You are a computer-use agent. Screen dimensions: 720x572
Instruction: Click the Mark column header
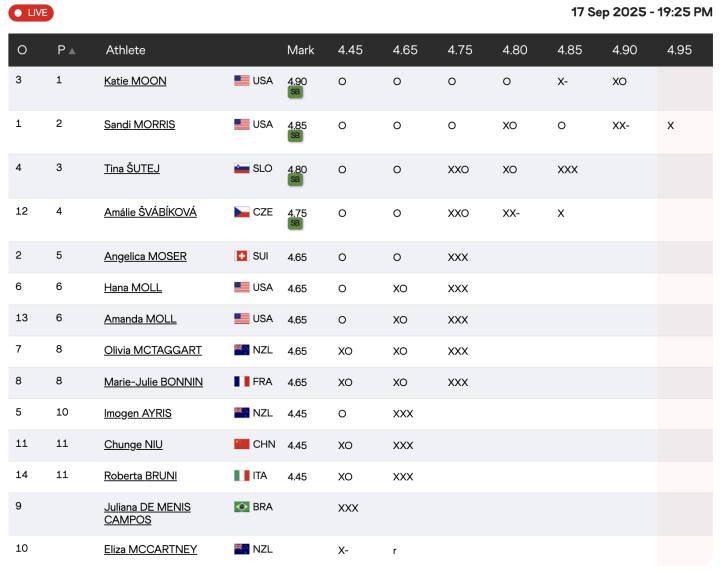[x=300, y=50]
